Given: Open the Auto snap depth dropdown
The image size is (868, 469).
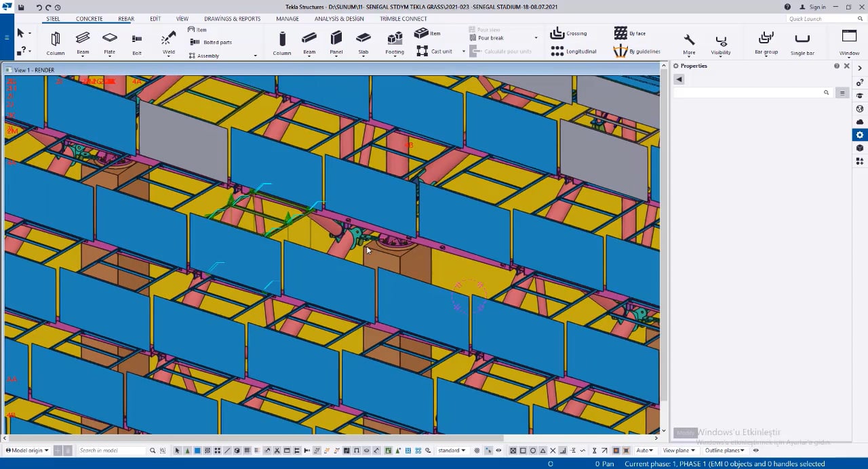Looking at the screenshot, I should click(645, 450).
